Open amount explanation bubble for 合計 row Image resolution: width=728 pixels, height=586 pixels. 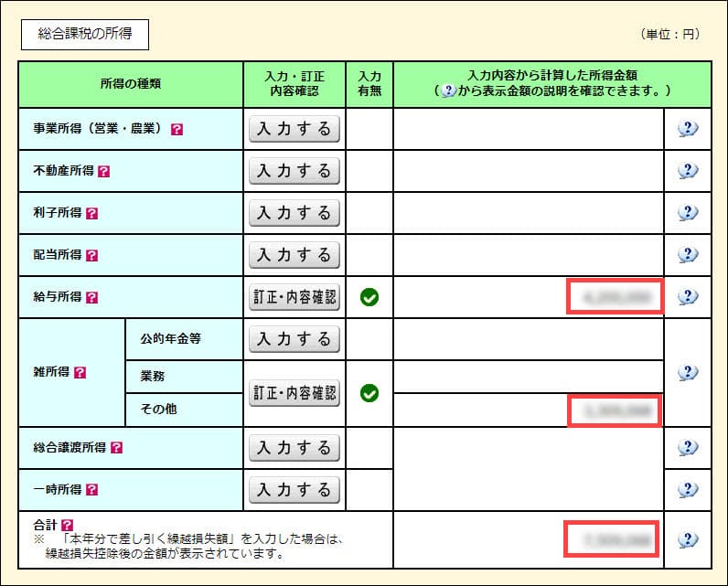[x=688, y=539]
